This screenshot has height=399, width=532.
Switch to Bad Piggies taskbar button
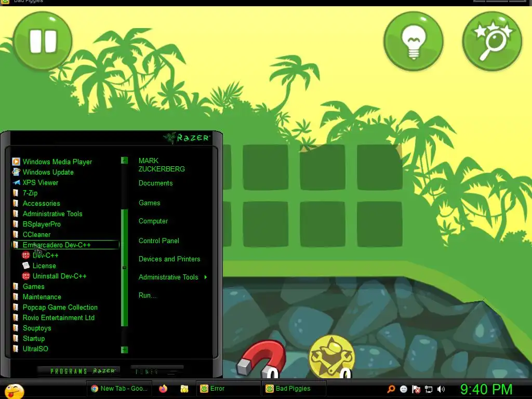(x=294, y=389)
